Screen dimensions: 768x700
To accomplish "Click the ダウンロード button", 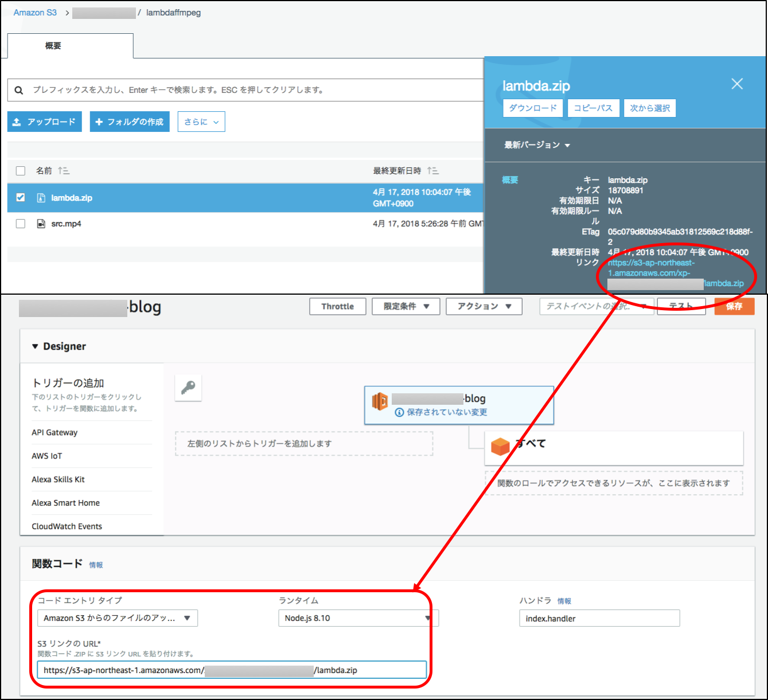I will (x=533, y=108).
